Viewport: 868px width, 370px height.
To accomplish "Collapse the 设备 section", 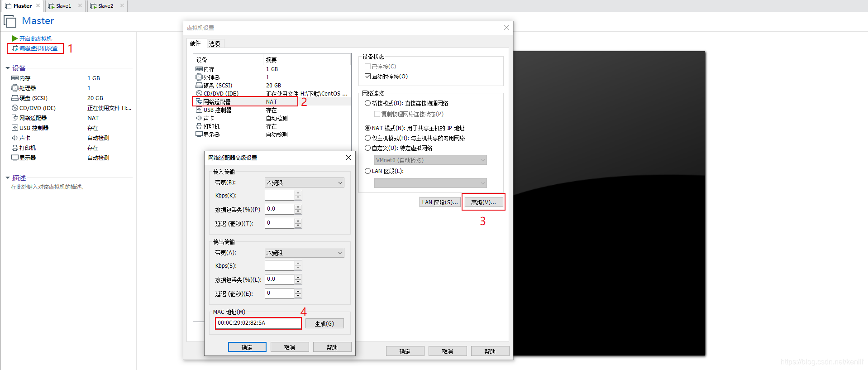I will (8, 68).
